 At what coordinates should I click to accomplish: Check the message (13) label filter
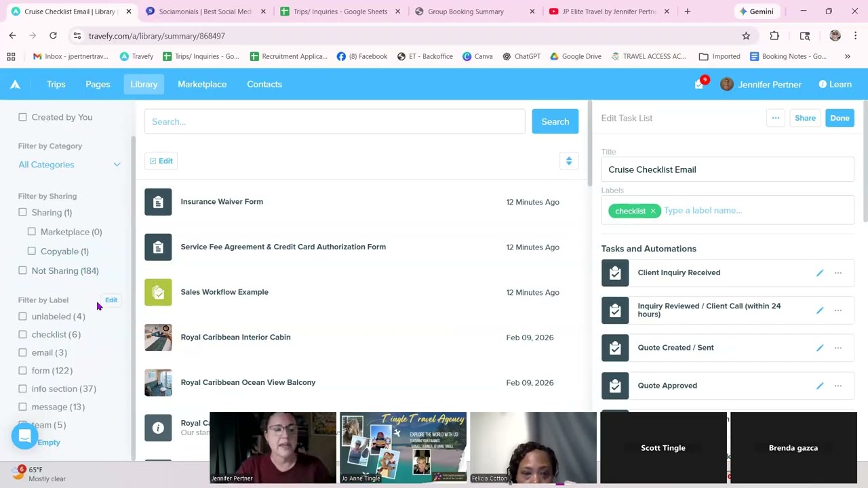pos(22,407)
